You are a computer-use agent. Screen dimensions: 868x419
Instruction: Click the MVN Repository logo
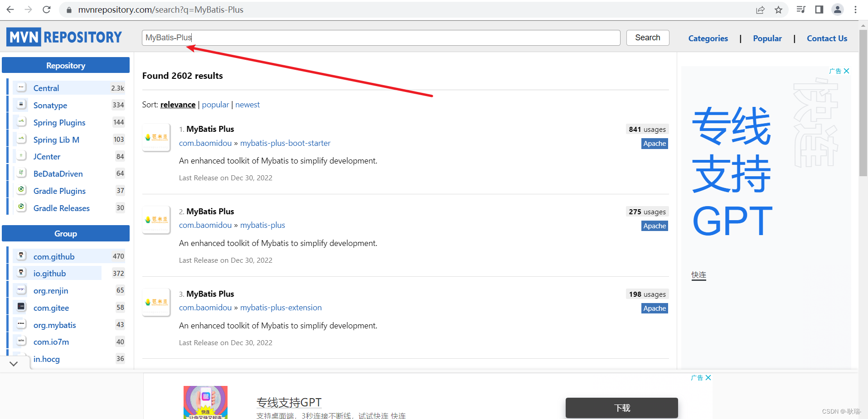point(64,37)
